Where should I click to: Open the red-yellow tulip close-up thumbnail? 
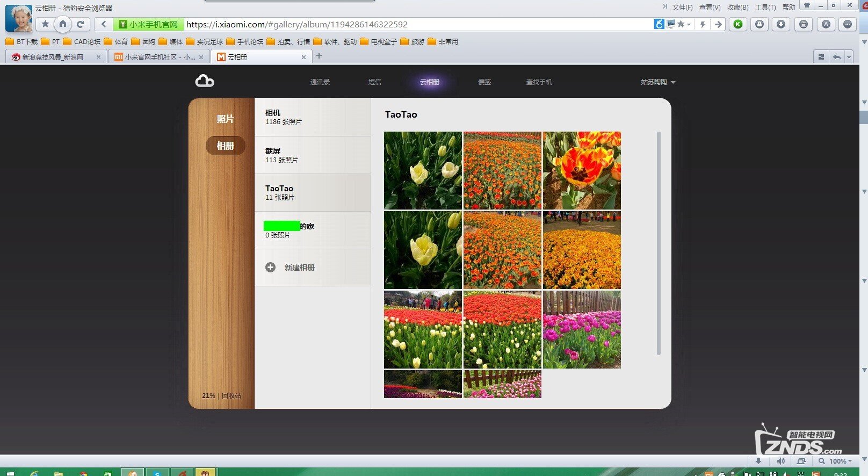582,170
